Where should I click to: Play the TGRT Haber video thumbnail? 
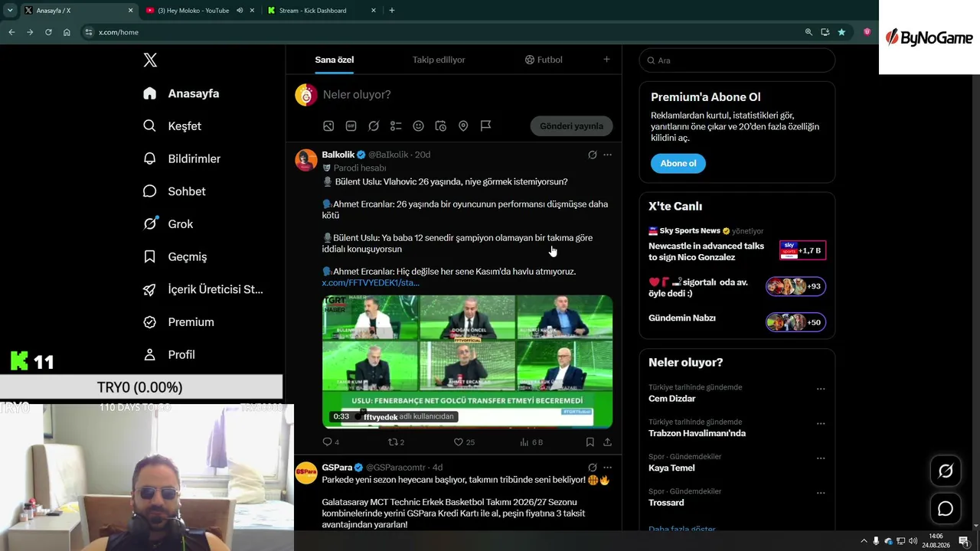point(467,362)
